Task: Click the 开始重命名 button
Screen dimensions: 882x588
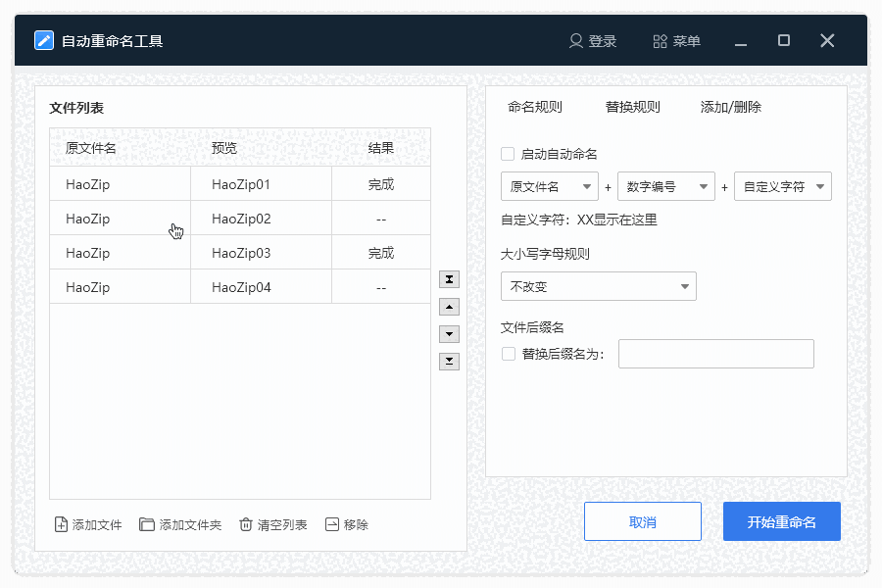Action: coord(781,520)
